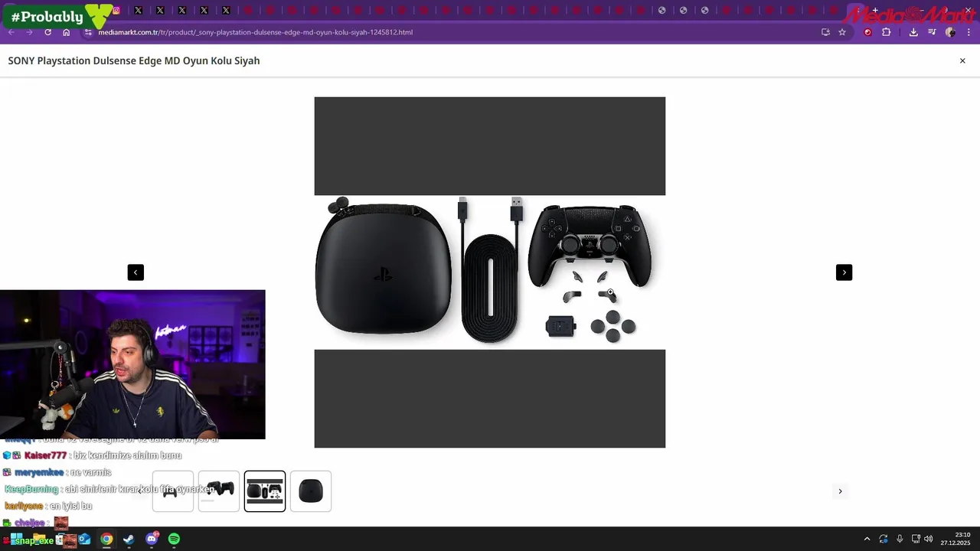
Task: Select the two-controllers thumbnail
Action: [219, 491]
